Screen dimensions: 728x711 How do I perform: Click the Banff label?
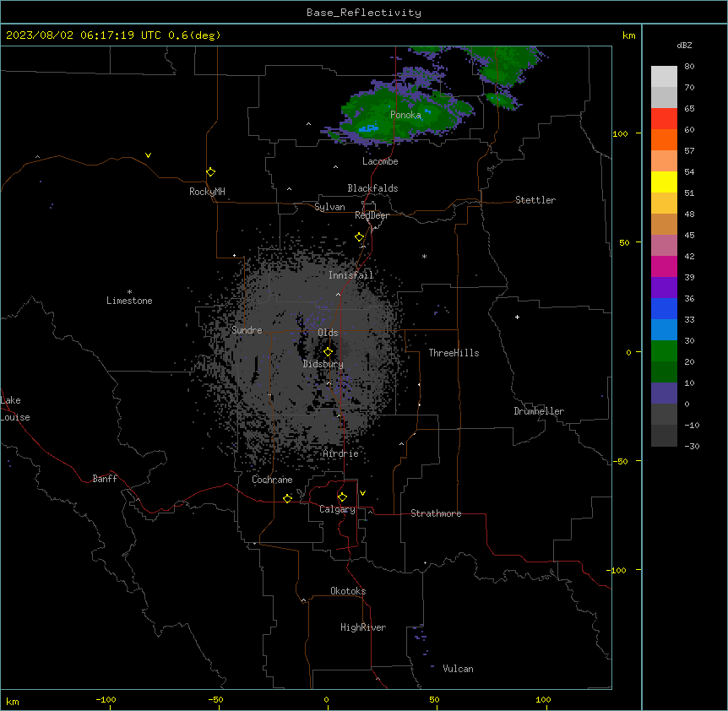click(105, 479)
